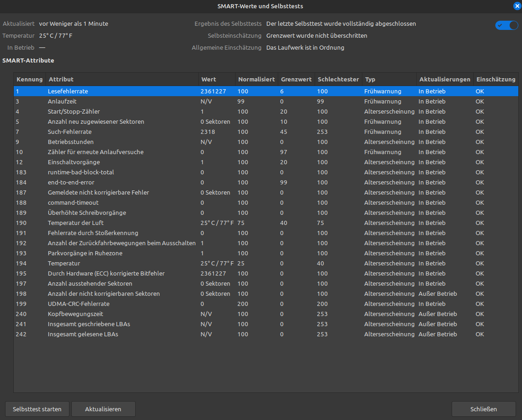Viewport: 522px width, 420px height.
Task: Select Anzahl ausstehender Sektoren row
Action: tap(266, 284)
